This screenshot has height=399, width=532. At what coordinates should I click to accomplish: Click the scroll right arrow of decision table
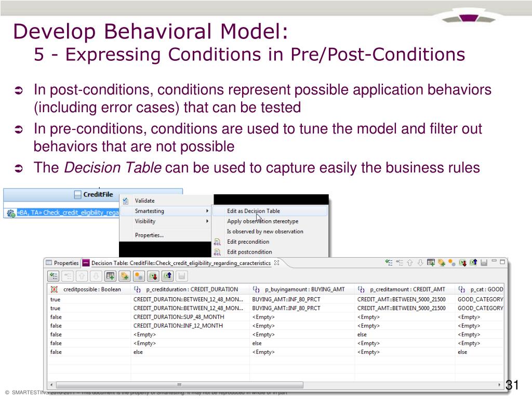[x=499, y=385]
